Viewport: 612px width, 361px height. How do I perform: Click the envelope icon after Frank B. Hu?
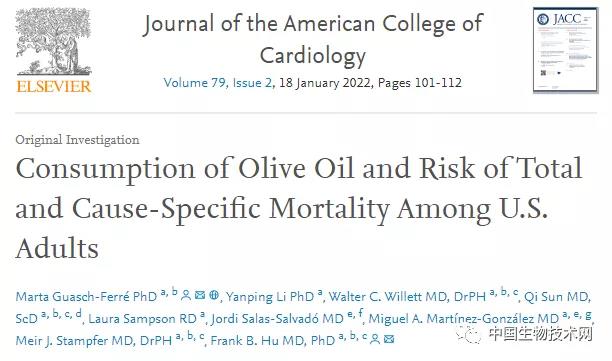tap(389, 339)
